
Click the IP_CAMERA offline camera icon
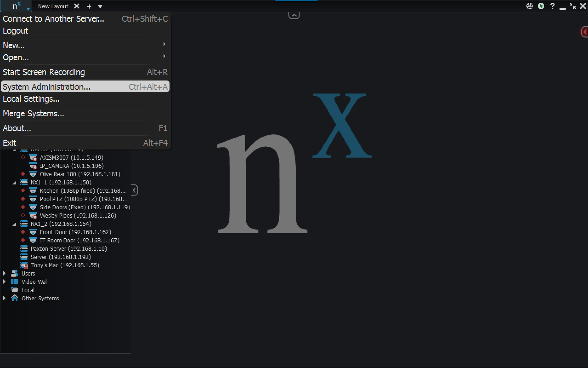pyautogui.click(x=33, y=166)
